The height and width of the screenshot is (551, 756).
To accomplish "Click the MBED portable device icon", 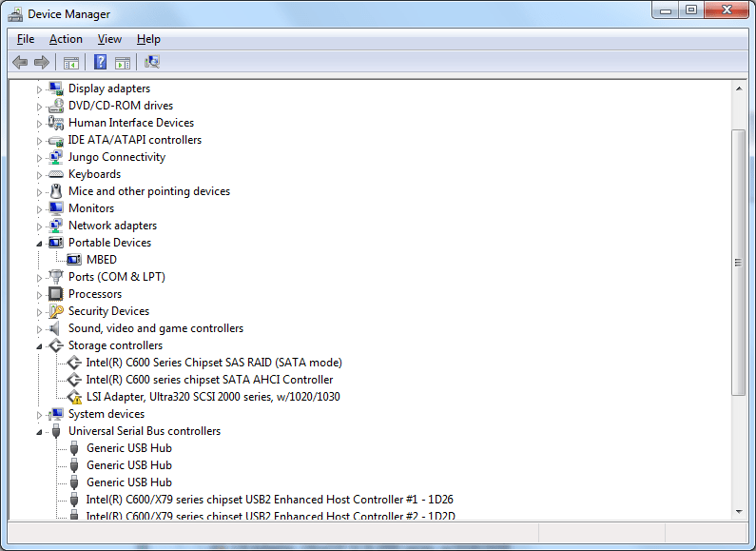I will (x=74, y=260).
